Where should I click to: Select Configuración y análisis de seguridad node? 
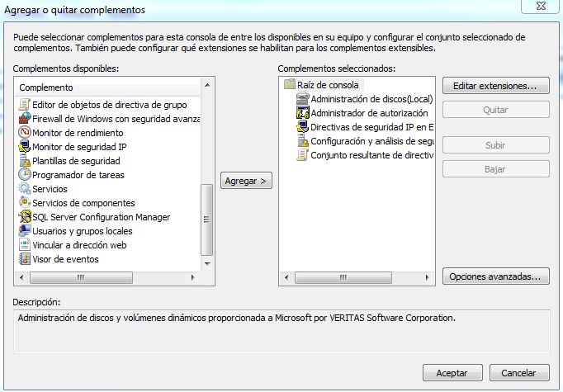pyautogui.click(x=372, y=141)
